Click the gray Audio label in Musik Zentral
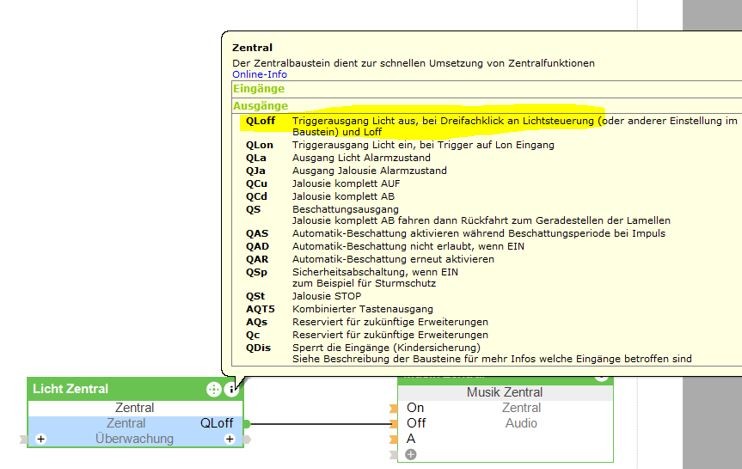 (x=521, y=424)
